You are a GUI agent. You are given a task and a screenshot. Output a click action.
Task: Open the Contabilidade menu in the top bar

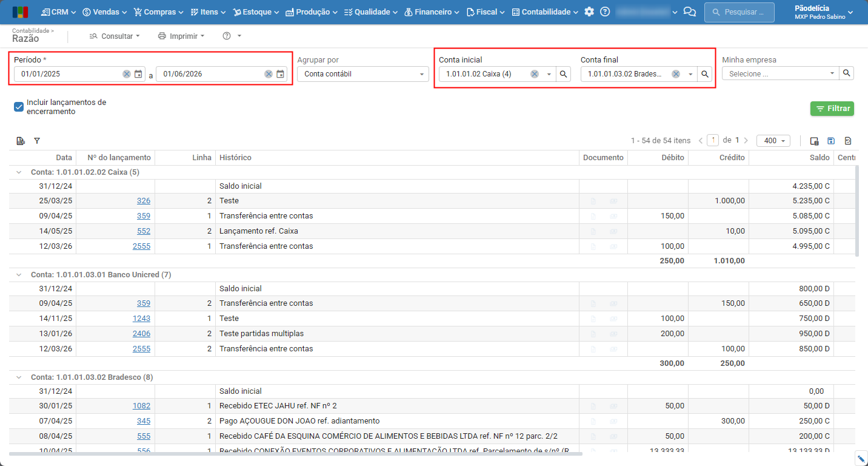tap(545, 12)
